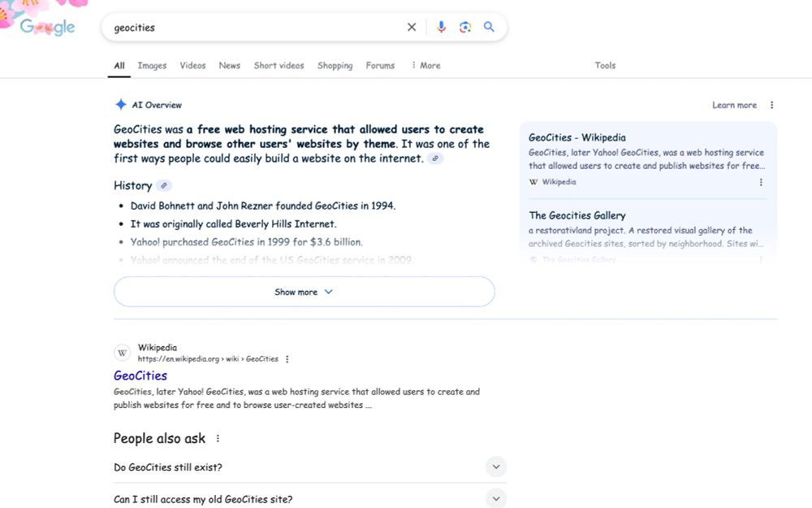Open three-dot menu on Wikipedia source card
Viewport: 812px width, 508px height.
click(x=761, y=182)
